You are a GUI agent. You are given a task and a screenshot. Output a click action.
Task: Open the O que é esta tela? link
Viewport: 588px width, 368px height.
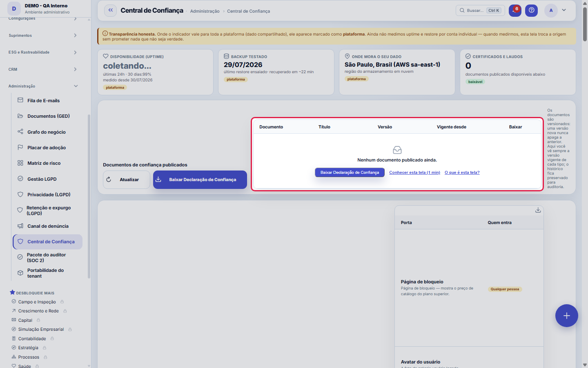point(462,173)
